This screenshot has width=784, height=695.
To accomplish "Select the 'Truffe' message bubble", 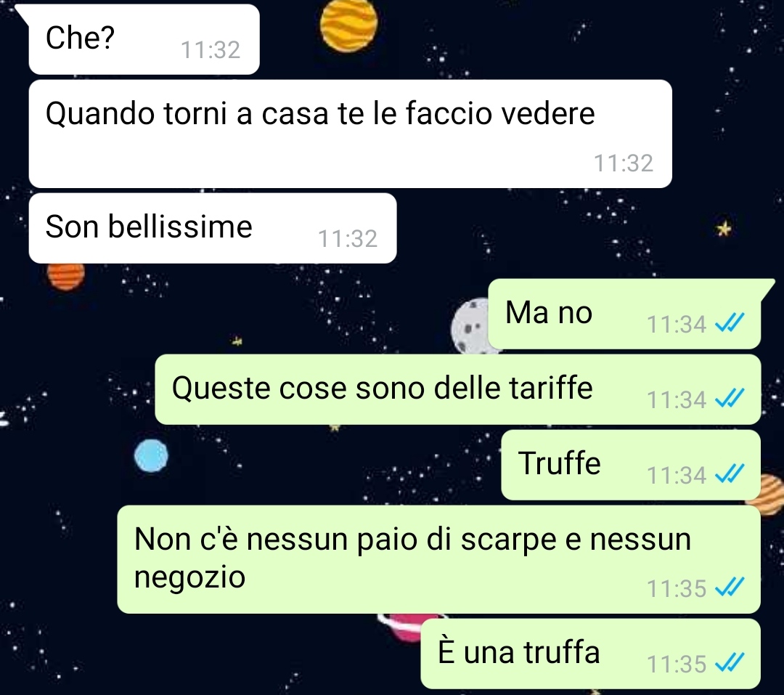I will [x=631, y=465].
